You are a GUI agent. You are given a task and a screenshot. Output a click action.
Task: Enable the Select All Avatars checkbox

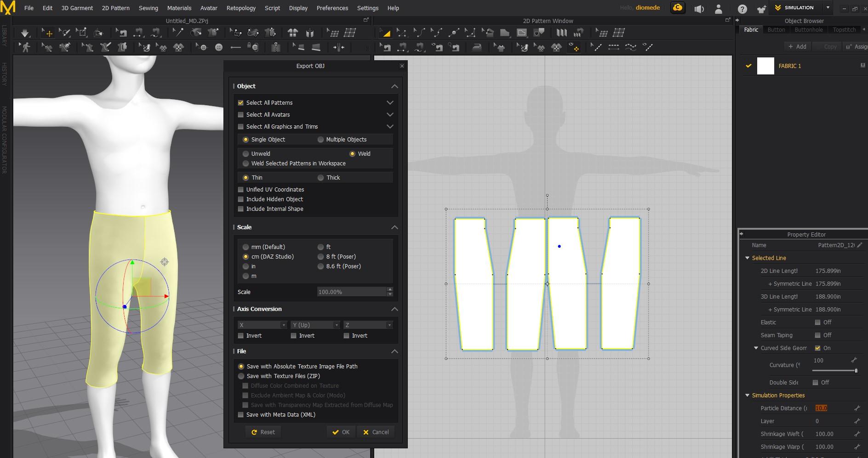pyautogui.click(x=240, y=115)
